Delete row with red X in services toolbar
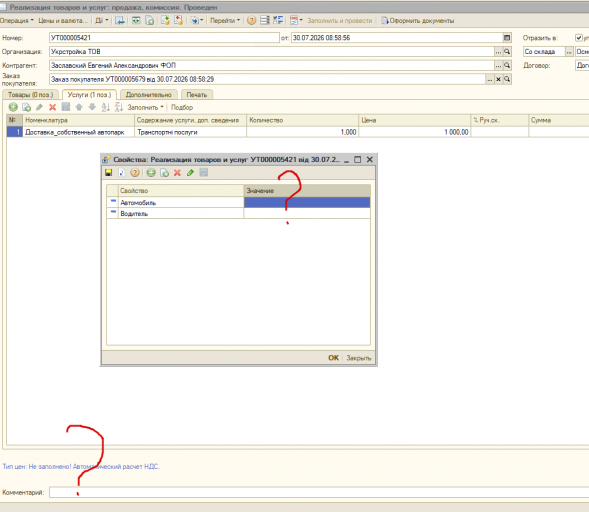Screen dimensions: 589x512 [x=53, y=107]
